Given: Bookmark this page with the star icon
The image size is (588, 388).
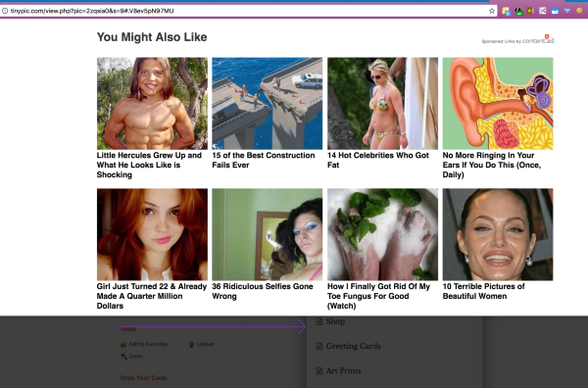Looking at the screenshot, I should [x=492, y=11].
